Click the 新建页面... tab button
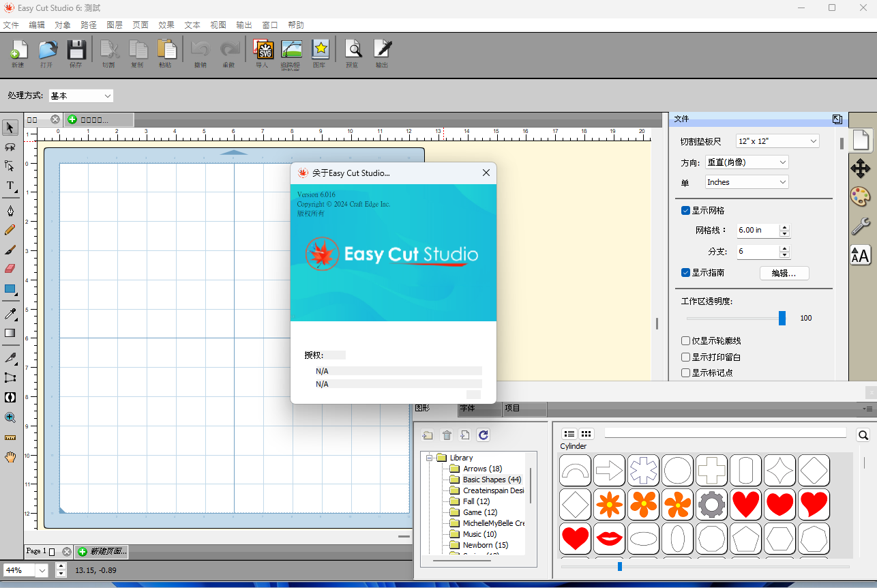 [102, 551]
